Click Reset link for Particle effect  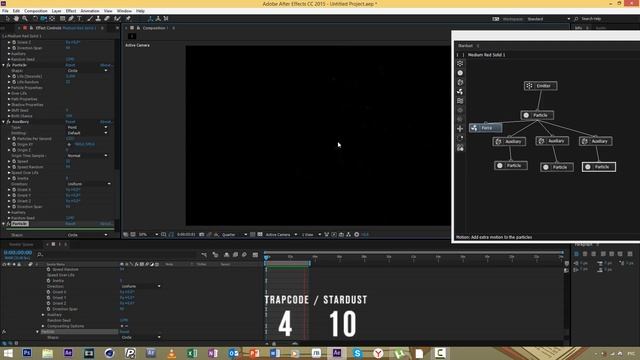pos(70,65)
